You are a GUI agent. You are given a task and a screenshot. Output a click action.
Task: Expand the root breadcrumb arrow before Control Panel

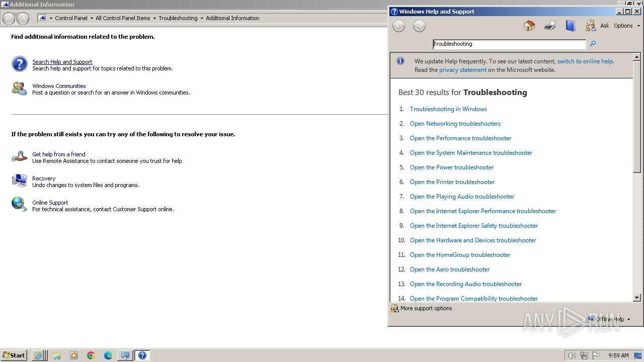(51, 18)
